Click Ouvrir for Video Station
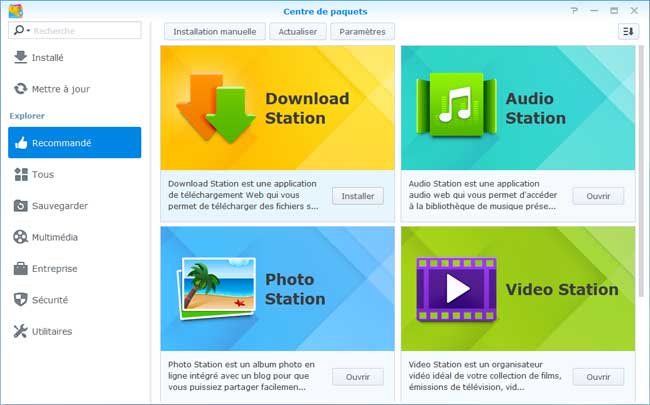Image resolution: width=650 pixels, height=405 pixels. [x=598, y=377]
